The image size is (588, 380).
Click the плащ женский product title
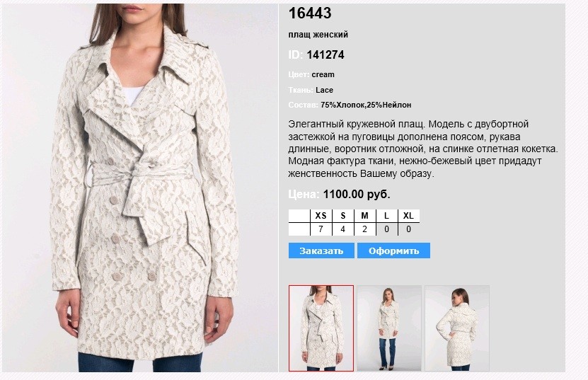click(x=318, y=35)
